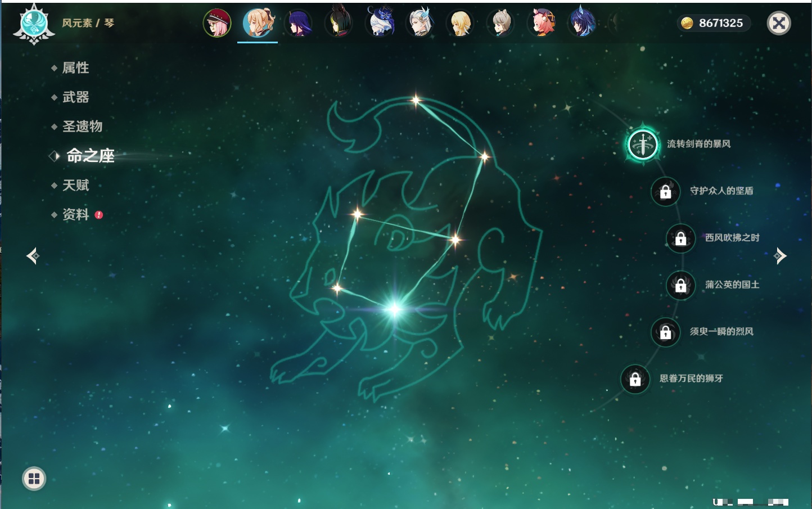The width and height of the screenshot is (812, 509).
Task: Close the character screen
Action: pyautogui.click(x=779, y=23)
